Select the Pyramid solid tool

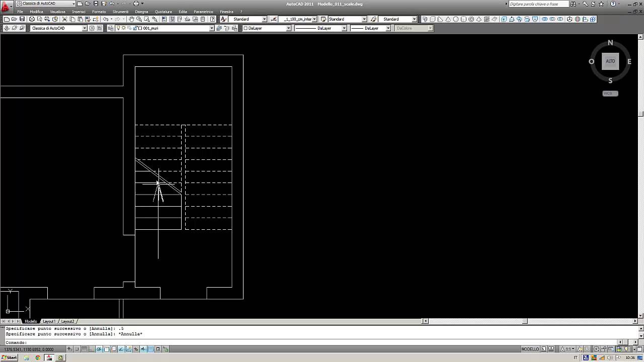(x=478, y=19)
